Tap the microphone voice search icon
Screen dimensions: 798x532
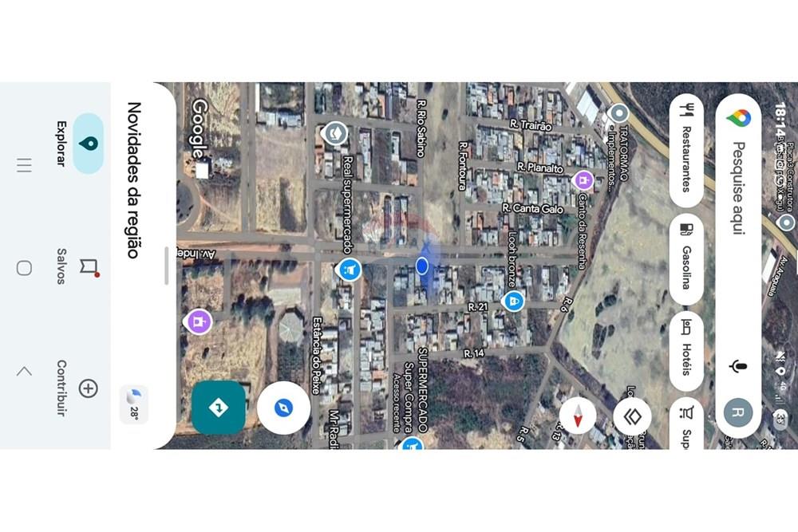(738, 365)
